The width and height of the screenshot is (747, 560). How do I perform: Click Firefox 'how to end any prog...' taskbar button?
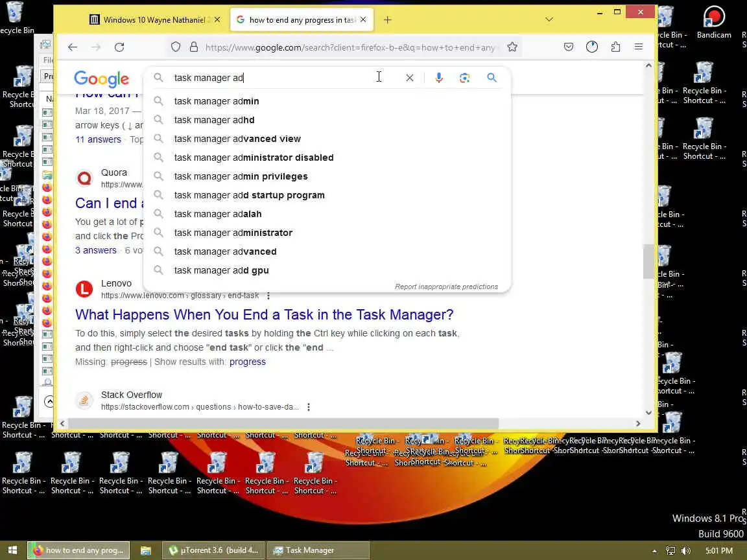[78, 550]
